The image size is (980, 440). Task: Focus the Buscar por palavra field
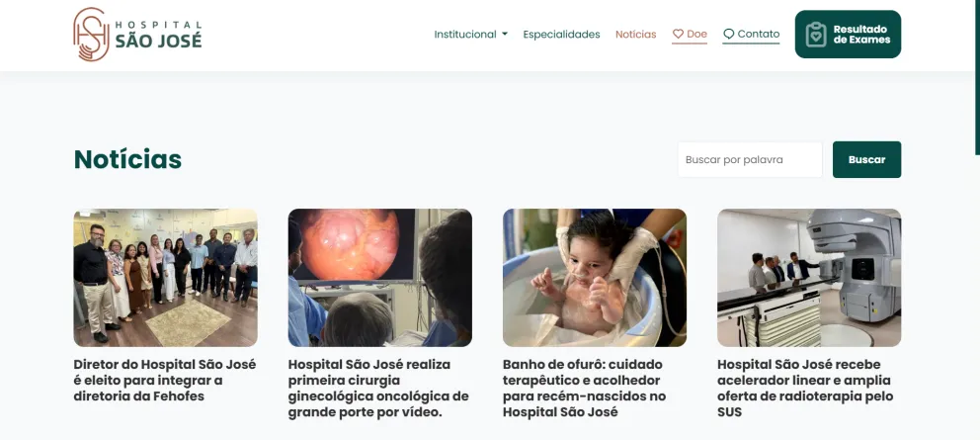(x=750, y=159)
